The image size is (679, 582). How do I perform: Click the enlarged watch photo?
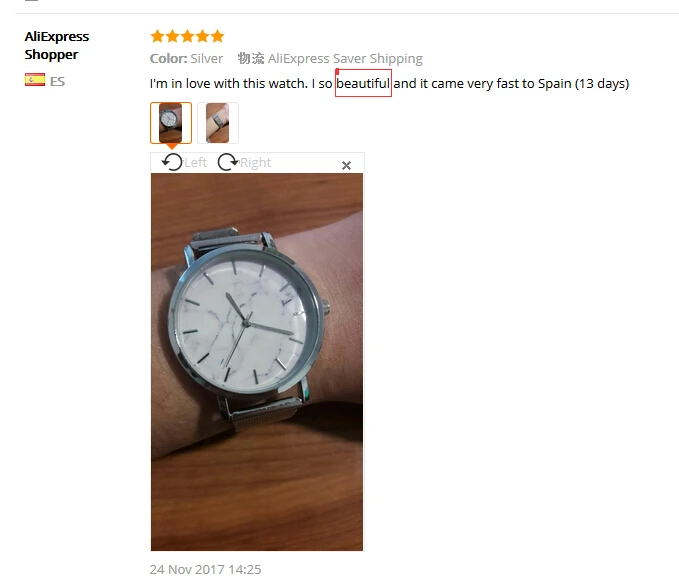tap(257, 362)
